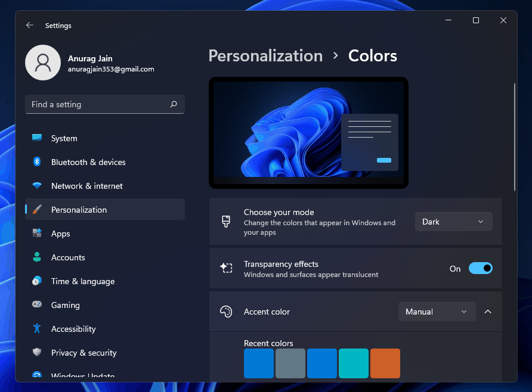Click the System monitor icon

(x=37, y=138)
